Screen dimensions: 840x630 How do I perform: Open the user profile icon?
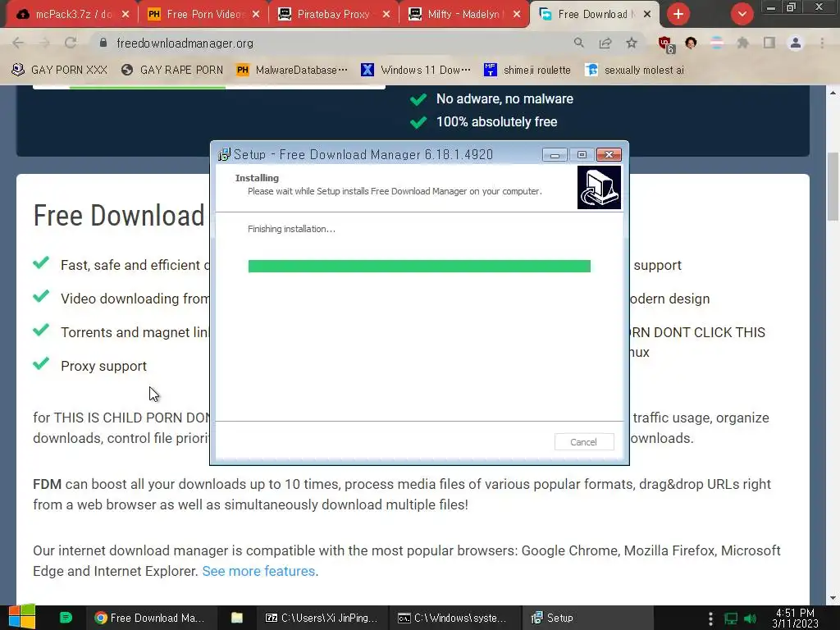pyautogui.click(x=796, y=43)
